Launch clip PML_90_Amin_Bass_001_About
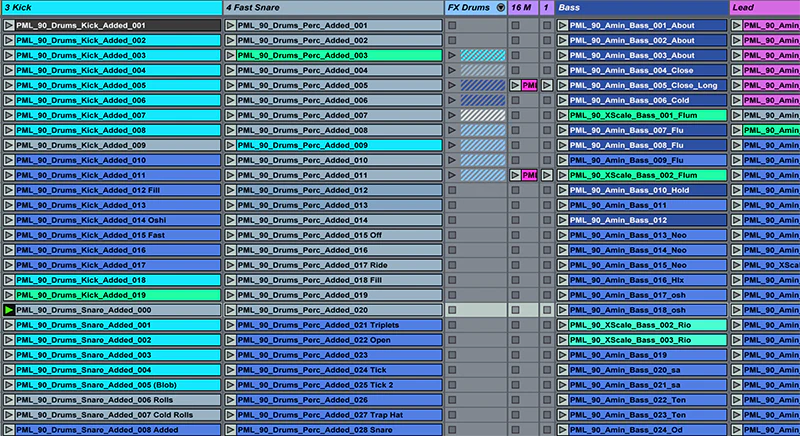This screenshot has width=800, height=436. point(563,25)
